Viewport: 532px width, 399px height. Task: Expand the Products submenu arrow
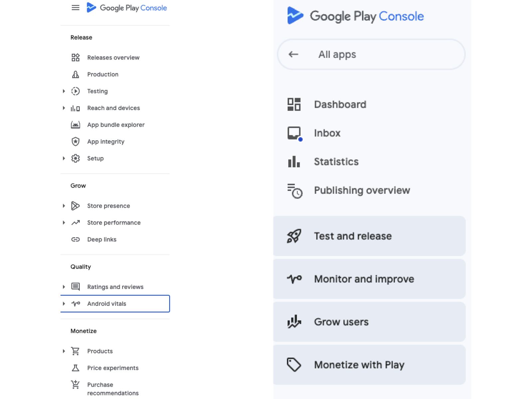(64, 351)
